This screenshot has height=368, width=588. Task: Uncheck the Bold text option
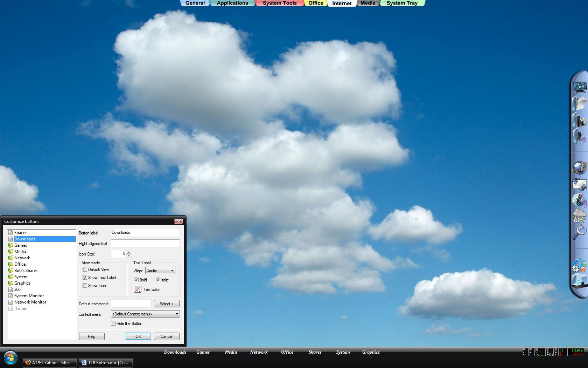pos(136,280)
